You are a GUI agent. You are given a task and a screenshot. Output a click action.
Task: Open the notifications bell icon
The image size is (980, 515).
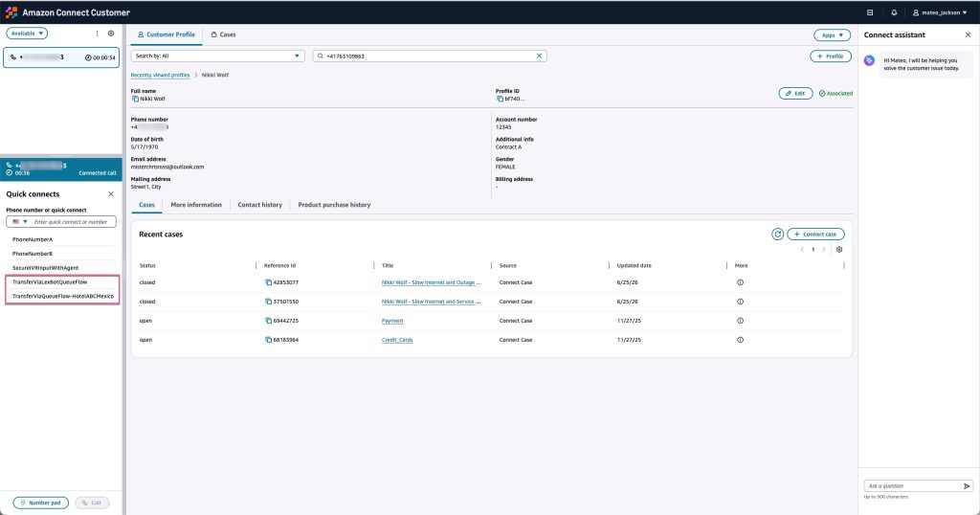tap(894, 12)
